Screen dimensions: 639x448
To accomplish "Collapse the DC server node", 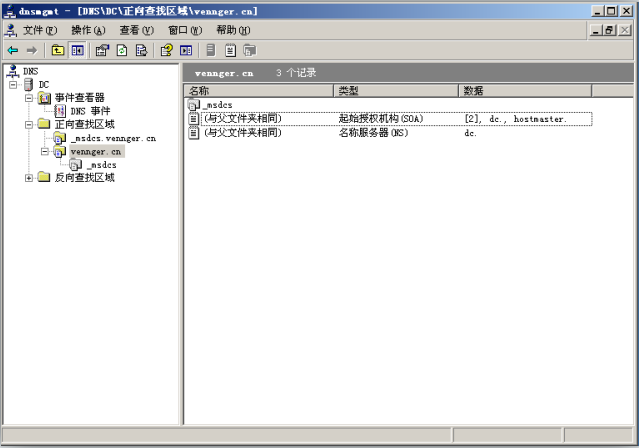I will (13, 85).
